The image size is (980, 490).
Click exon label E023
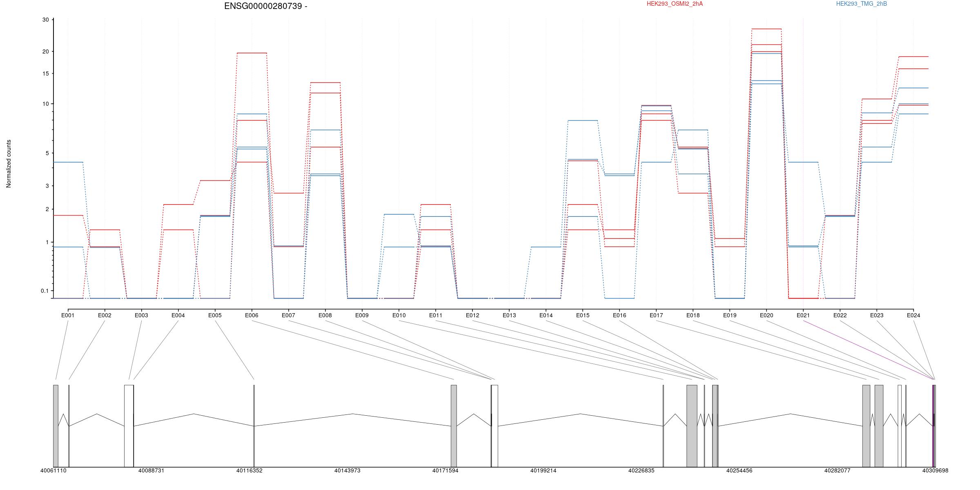pyautogui.click(x=877, y=315)
